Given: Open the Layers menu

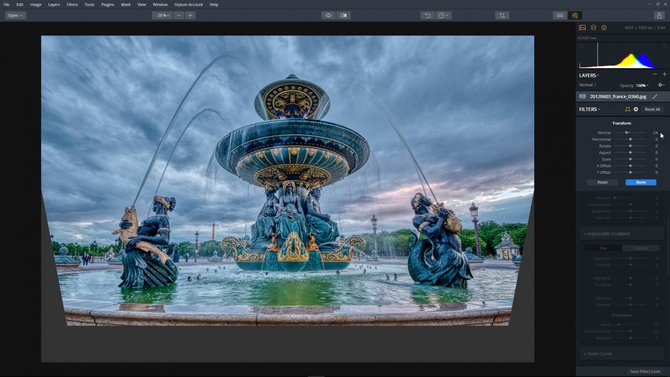Looking at the screenshot, I should (x=54, y=5).
